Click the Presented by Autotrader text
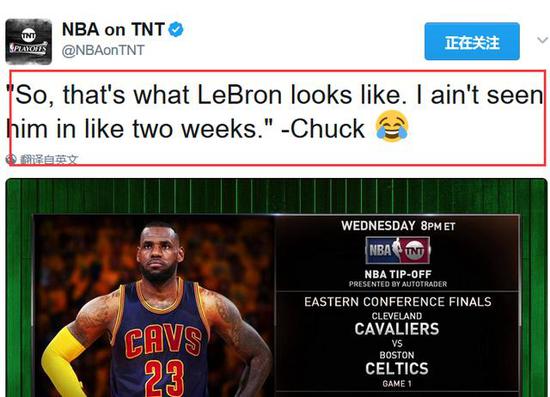The height and width of the screenshot is (397, 550). [398, 284]
